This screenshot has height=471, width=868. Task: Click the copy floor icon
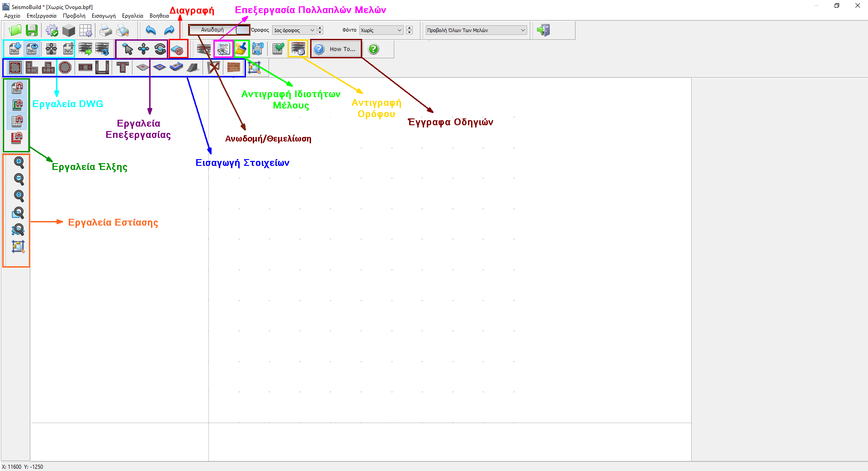[298, 49]
